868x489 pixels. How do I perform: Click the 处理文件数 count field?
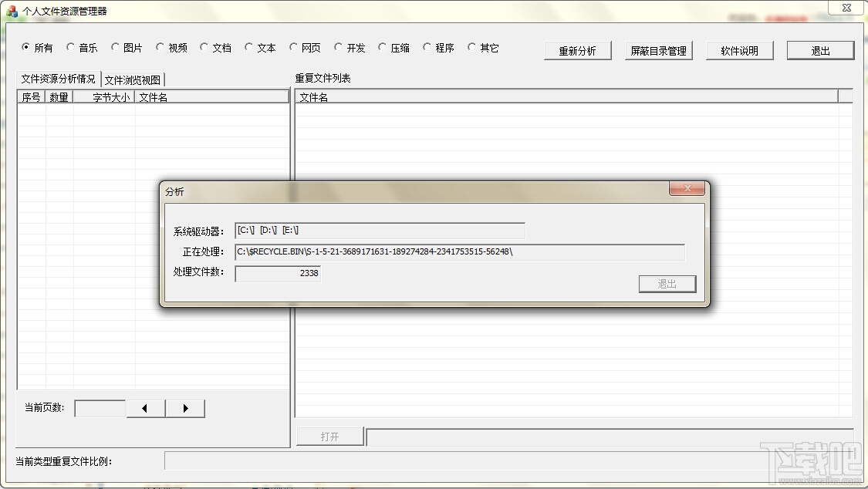[278, 273]
